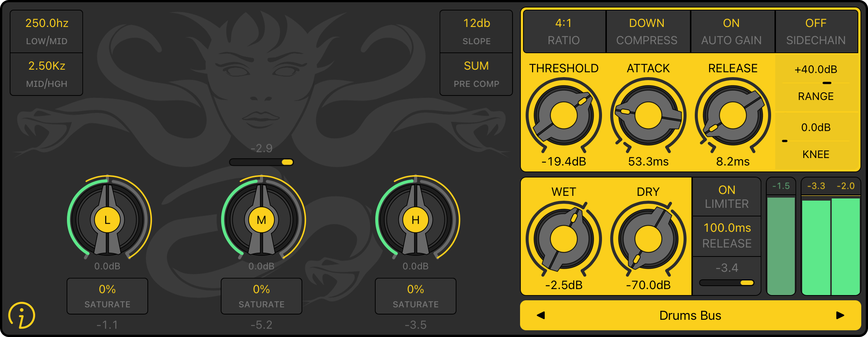Open the 12db SLOPE selector
Viewport: 868px width, 337px height.
[x=476, y=31]
